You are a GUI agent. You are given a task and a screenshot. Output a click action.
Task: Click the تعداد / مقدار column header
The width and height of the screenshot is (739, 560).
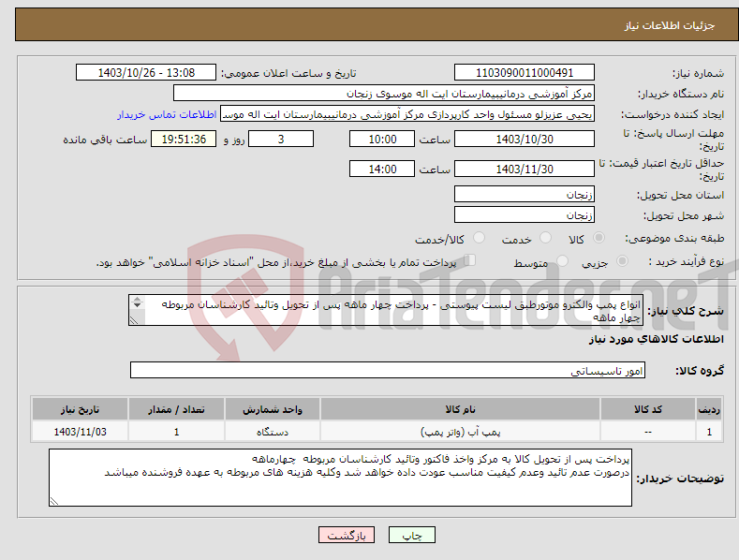tap(176, 409)
